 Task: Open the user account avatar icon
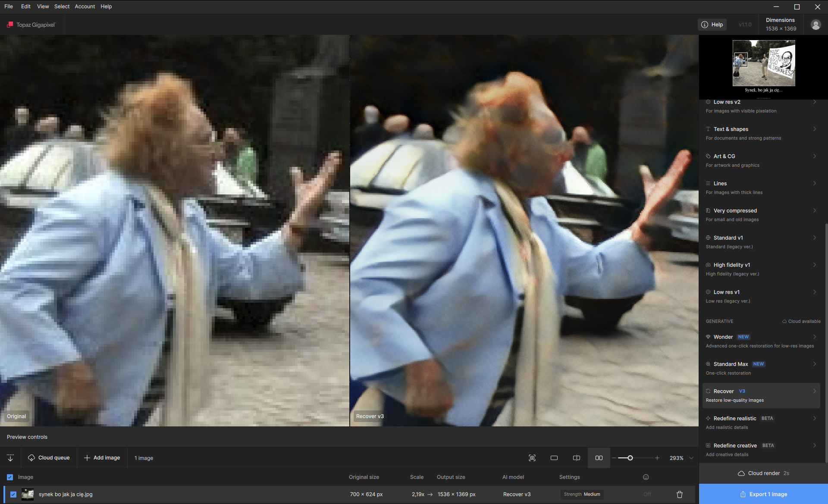(815, 25)
